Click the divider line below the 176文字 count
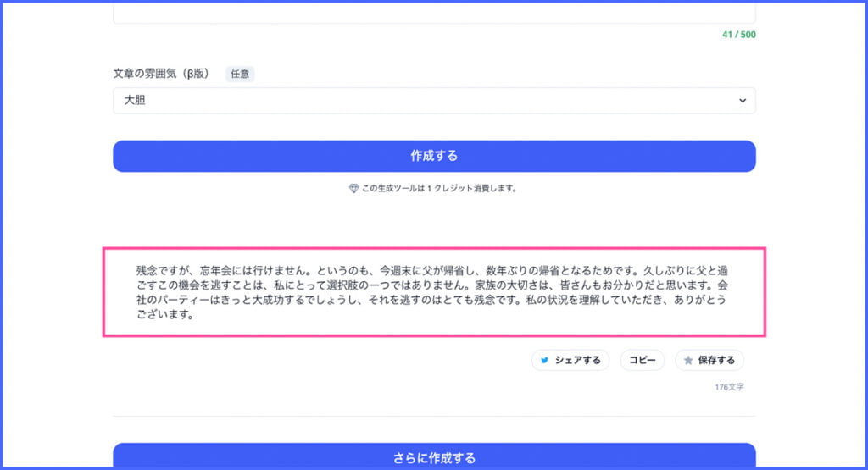This screenshot has height=470, width=868. 433,416
